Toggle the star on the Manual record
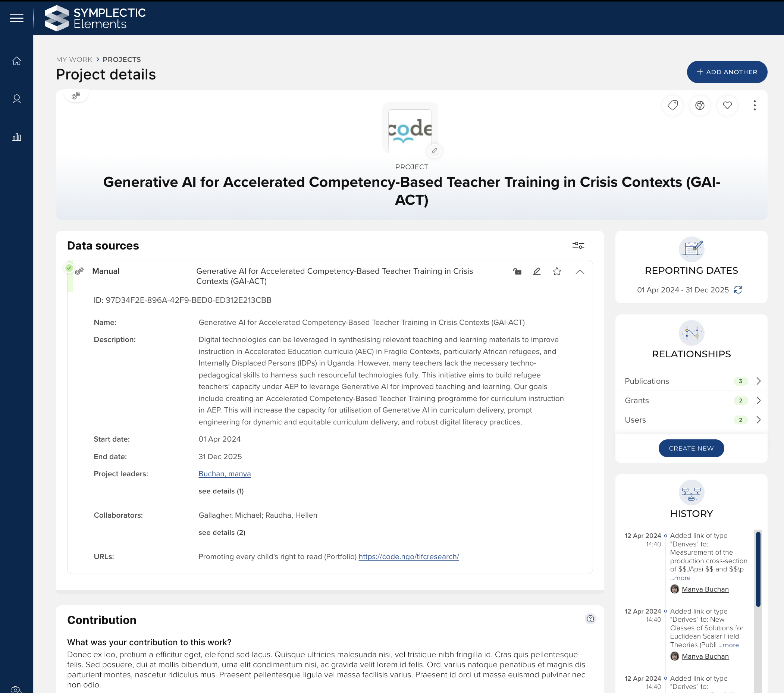 coord(556,272)
